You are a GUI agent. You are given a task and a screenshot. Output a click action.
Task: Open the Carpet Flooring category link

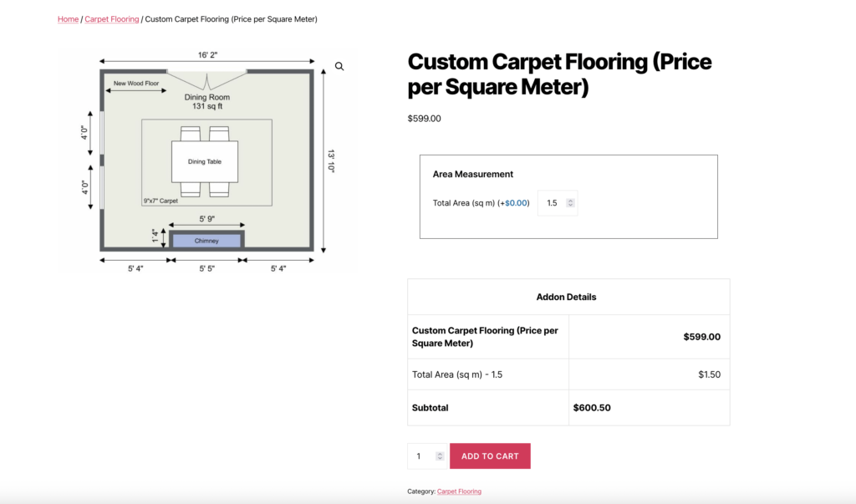(x=459, y=491)
